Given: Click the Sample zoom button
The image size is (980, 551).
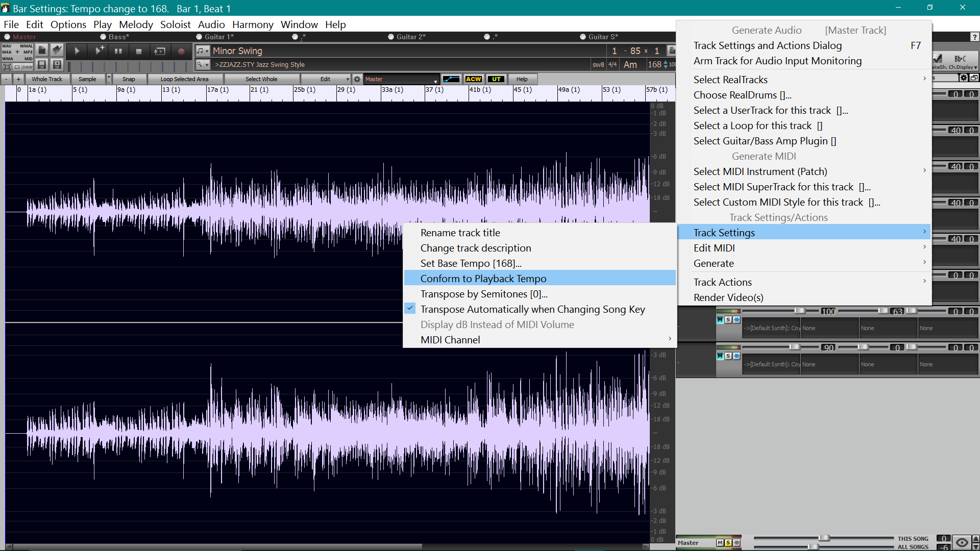Looking at the screenshot, I should (87, 79).
